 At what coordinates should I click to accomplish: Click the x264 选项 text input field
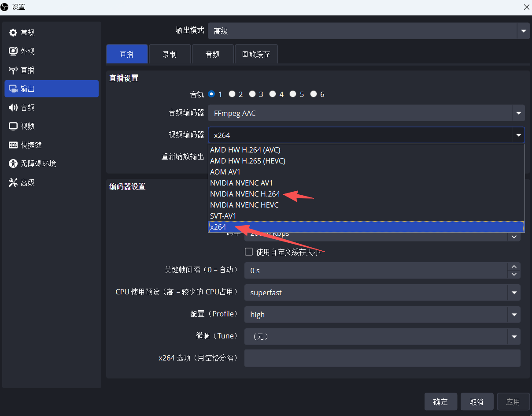[382, 358]
